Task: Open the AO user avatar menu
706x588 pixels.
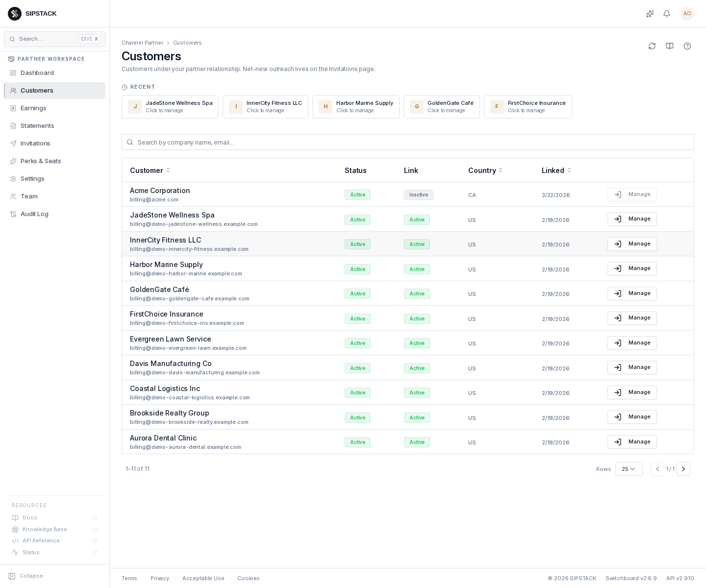Action: (687, 14)
